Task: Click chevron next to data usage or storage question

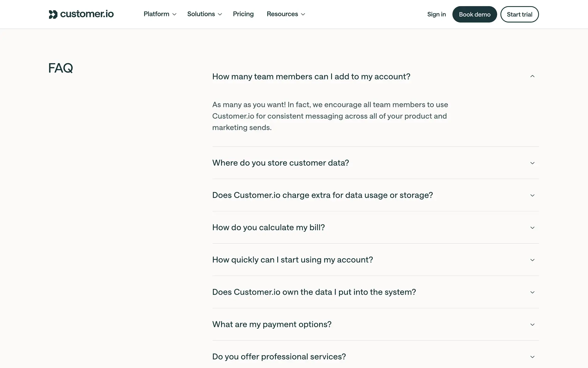Action: (x=532, y=195)
